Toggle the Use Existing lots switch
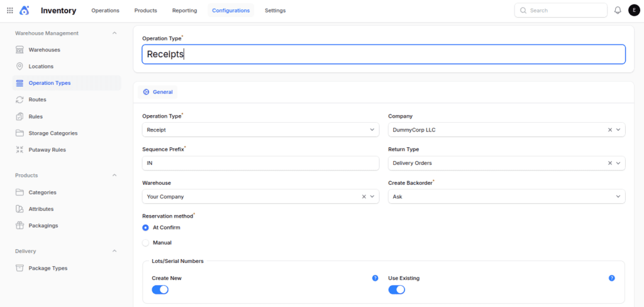This screenshot has width=644, height=307. (x=397, y=290)
